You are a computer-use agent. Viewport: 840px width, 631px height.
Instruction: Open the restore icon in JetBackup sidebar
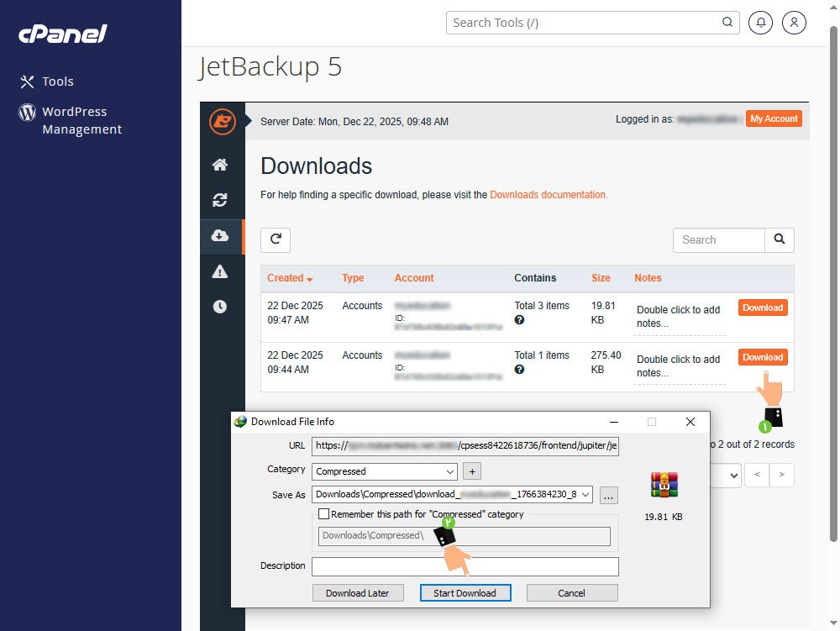point(220,200)
